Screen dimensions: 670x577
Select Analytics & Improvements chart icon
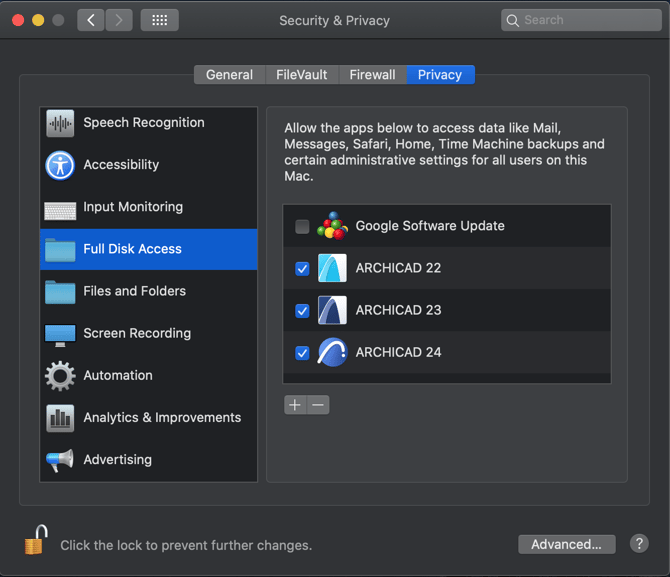click(x=60, y=418)
